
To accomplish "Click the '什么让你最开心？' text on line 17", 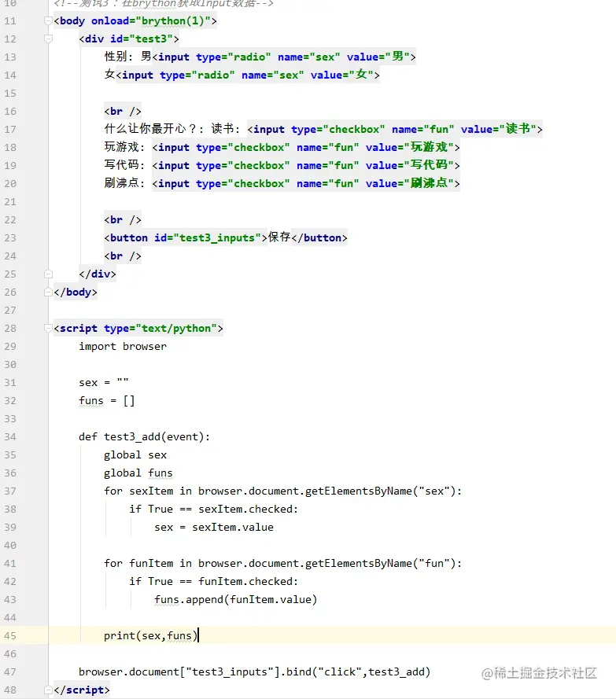I will tap(151, 129).
